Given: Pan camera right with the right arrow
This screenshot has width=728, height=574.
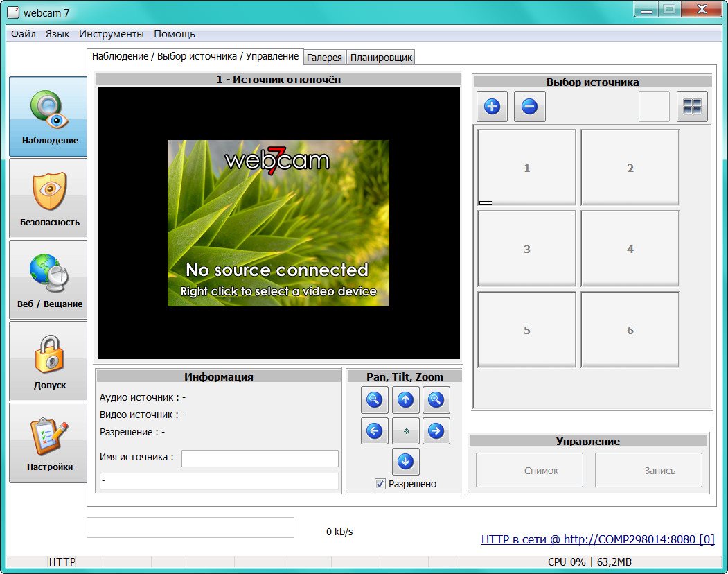Looking at the screenshot, I should tap(436, 431).
